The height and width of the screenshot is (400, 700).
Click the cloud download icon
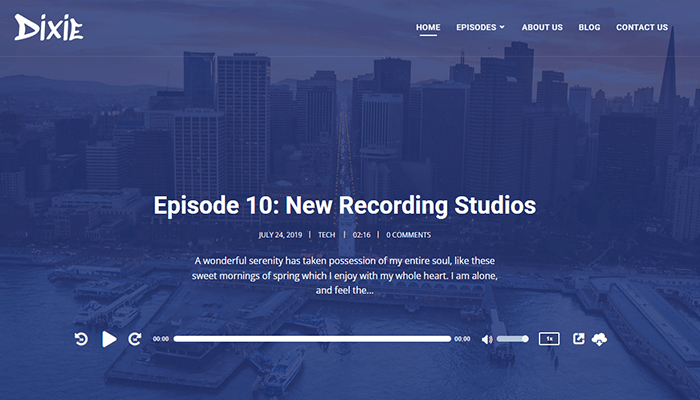(x=600, y=339)
